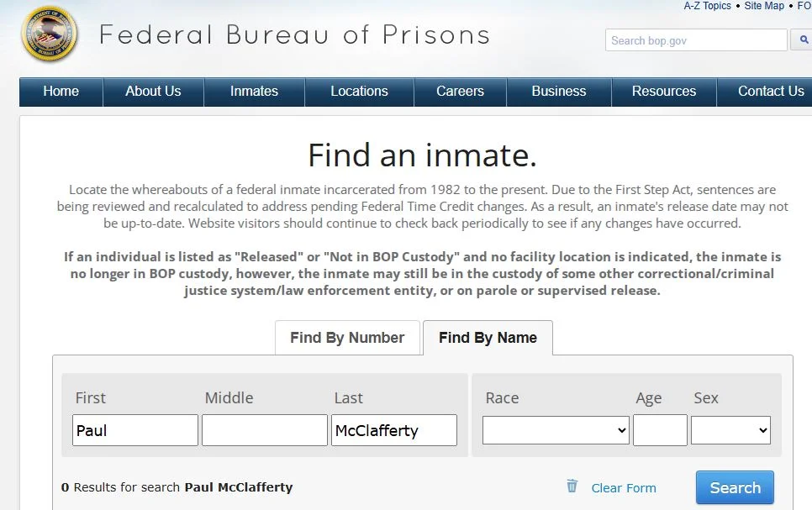Click the Age input field
Image resolution: width=812 pixels, height=510 pixels.
coord(660,430)
